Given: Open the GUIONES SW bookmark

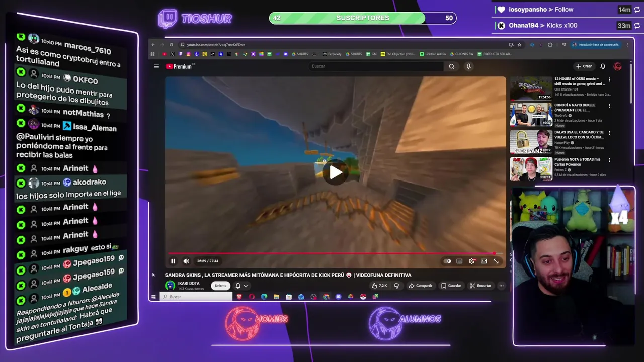Looking at the screenshot, I should pos(461,54).
